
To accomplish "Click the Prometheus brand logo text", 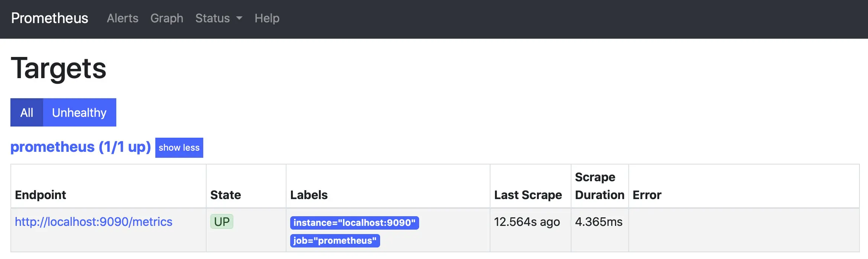I will pos(49,18).
